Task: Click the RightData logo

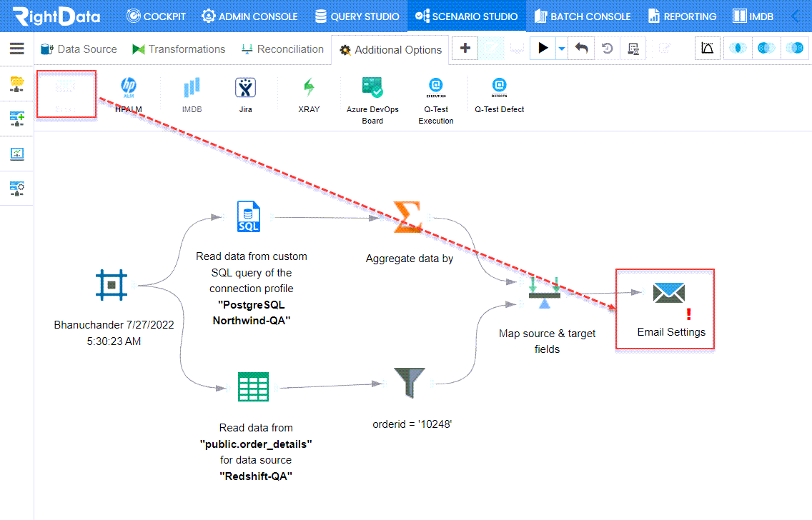Action: click(x=56, y=16)
